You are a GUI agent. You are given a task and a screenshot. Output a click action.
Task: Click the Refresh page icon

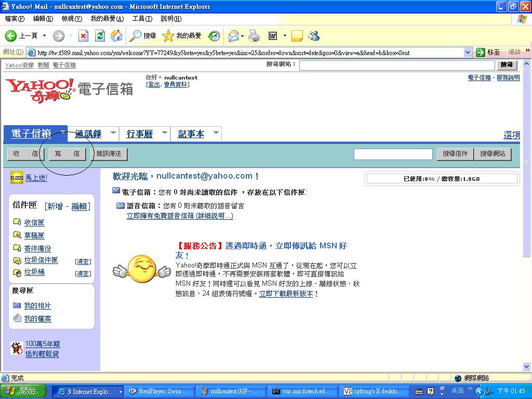click(x=100, y=36)
